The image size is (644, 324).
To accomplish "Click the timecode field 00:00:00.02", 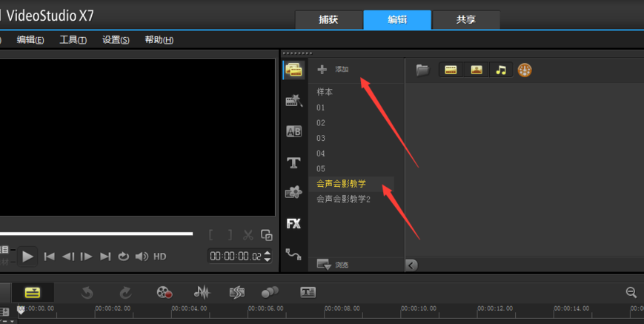I will point(236,257).
